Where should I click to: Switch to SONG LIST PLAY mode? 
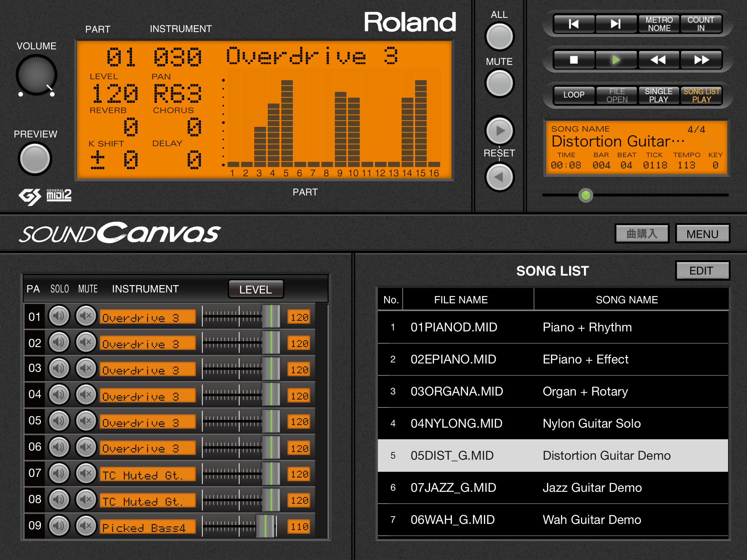[701, 95]
